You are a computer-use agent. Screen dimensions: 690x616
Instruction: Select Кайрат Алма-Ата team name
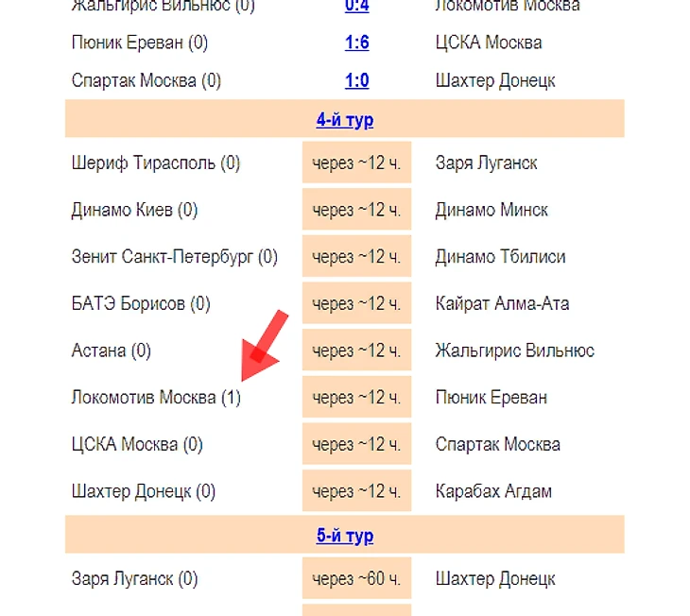point(502,304)
